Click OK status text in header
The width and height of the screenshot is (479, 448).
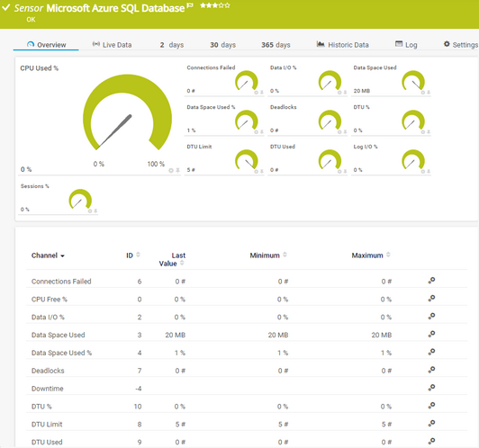click(31, 20)
